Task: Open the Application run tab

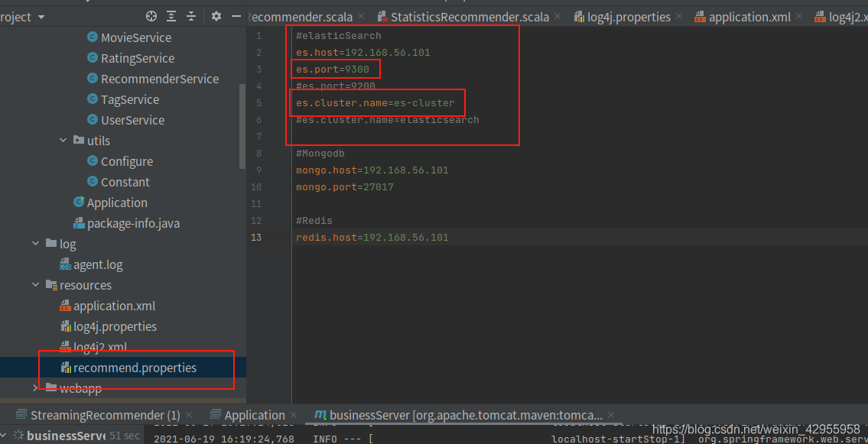Action: click(254, 415)
